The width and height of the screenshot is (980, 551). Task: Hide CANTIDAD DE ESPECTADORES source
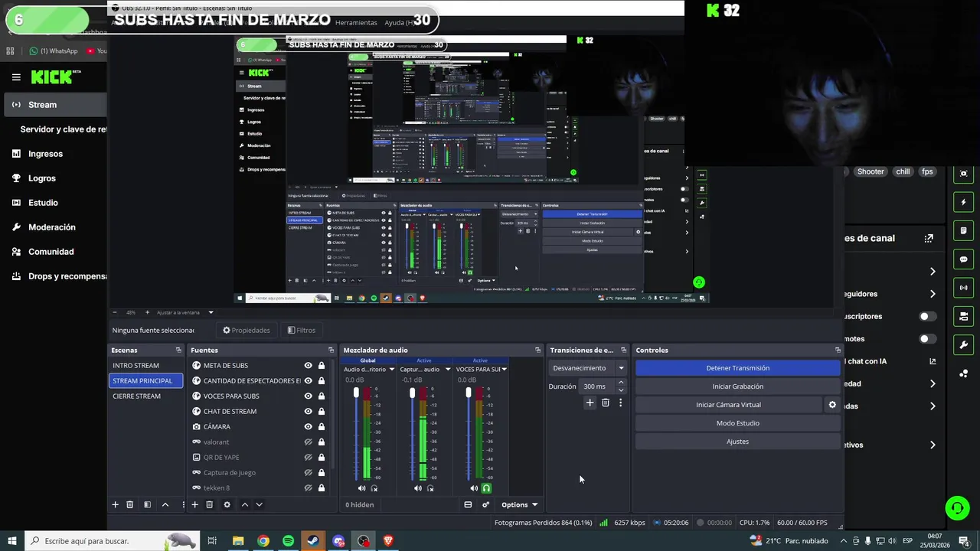[308, 381]
